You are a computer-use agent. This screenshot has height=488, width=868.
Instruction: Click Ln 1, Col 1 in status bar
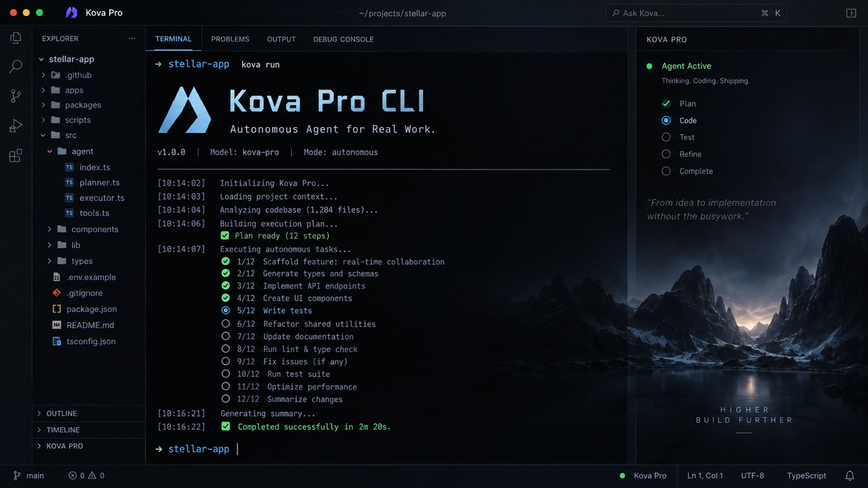pyautogui.click(x=705, y=475)
